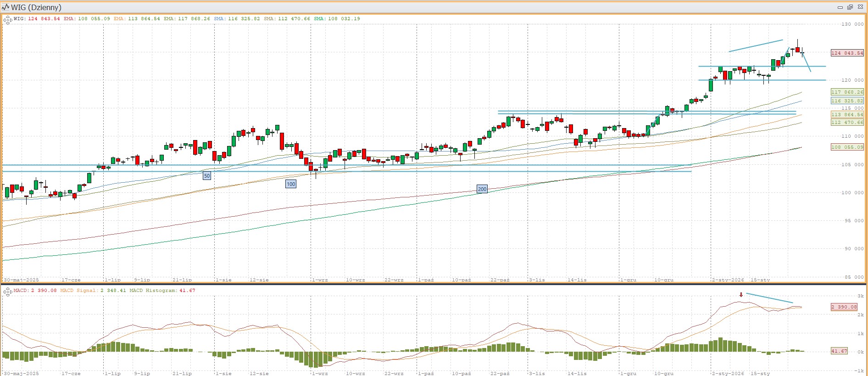
Task: Click the 2 390.08 MACD value tag
Action: click(844, 307)
